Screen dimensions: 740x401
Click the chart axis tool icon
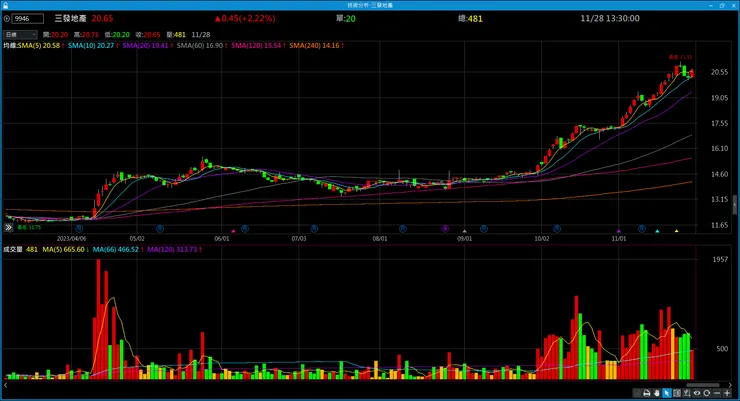(687, 393)
